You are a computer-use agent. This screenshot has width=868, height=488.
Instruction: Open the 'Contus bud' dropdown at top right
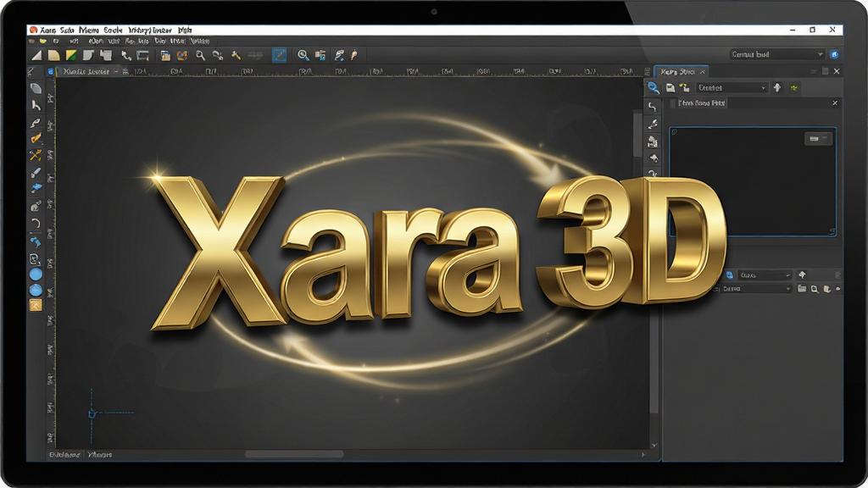coord(776,54)
